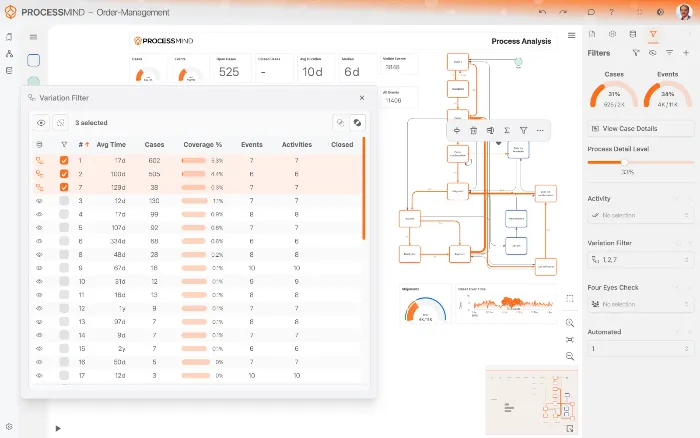Click the Process Detail Level slider handle
700x438 pixels.
(624, 162)
